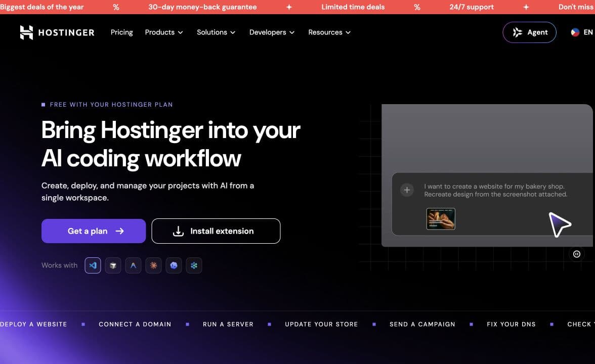Select the blue arch logo icon under Works with
This screenshot has height=364, width=595.
point(133,265)
